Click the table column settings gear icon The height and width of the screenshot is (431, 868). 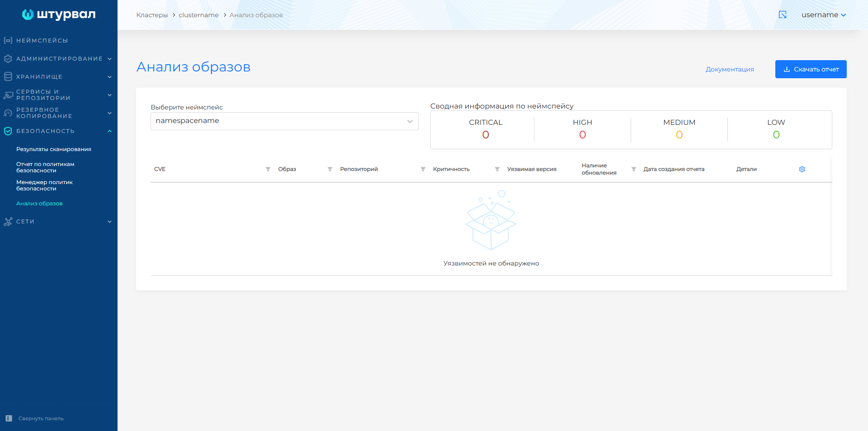pyautogui.click(x=802, y=169)
